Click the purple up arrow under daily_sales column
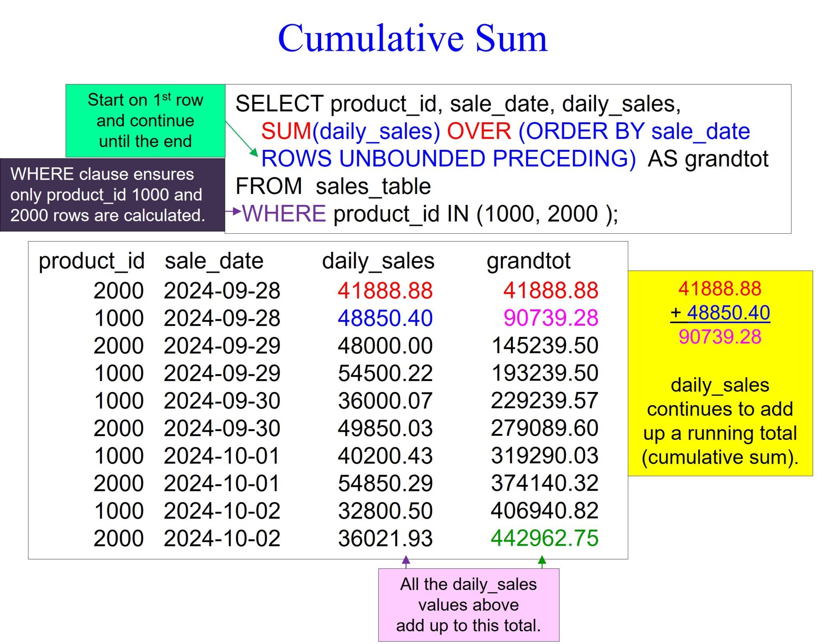The width and height of the screenshot is (828, 644). [x=406, y=561]
